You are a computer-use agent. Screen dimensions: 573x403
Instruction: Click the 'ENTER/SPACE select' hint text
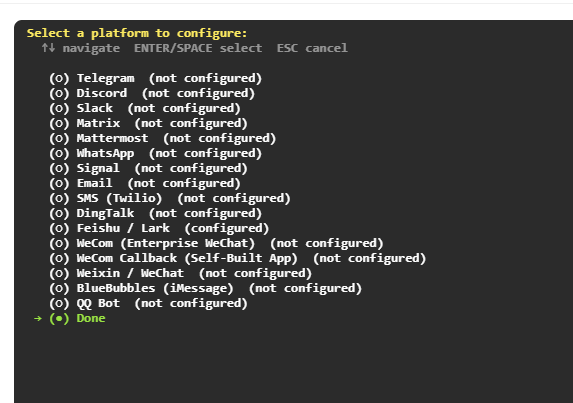pos(198,48)
